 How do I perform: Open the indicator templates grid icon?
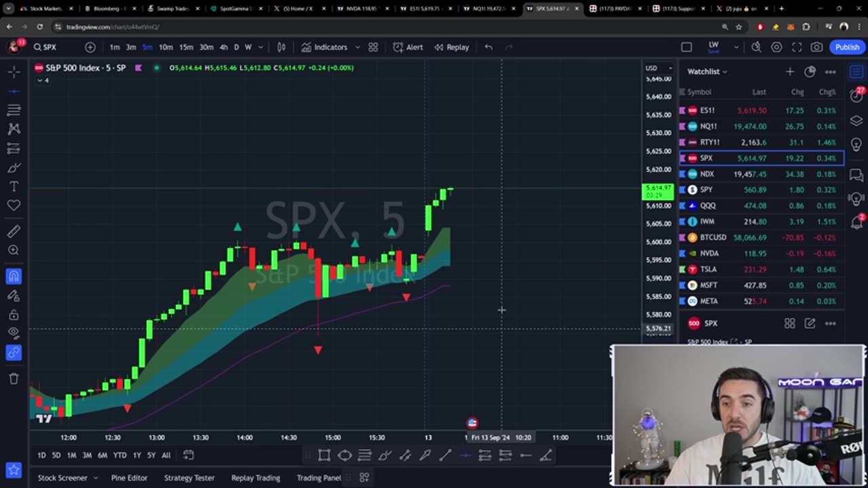[373, 47]
